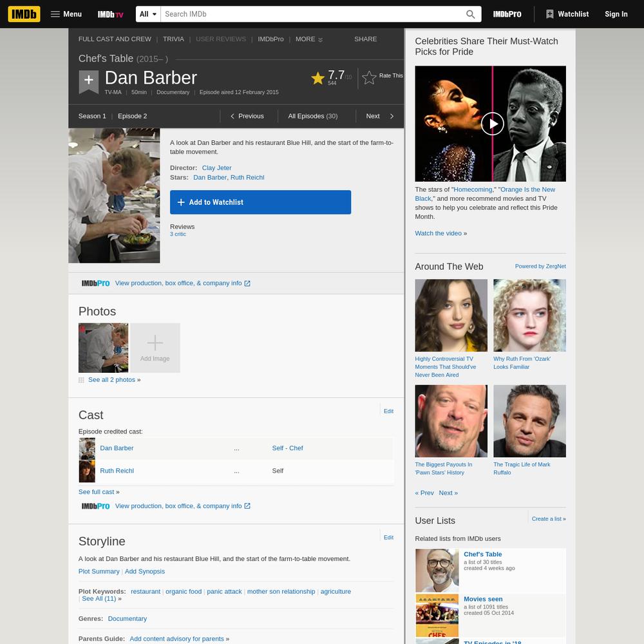
Task: Click the search magnifier icon
Action: (471, 14)
